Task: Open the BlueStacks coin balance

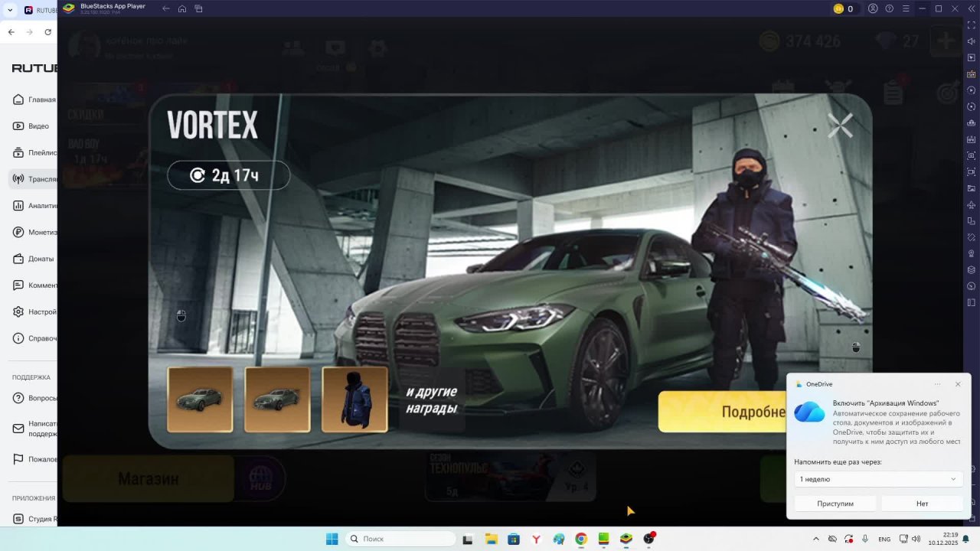Action: [x=843, y=8]
